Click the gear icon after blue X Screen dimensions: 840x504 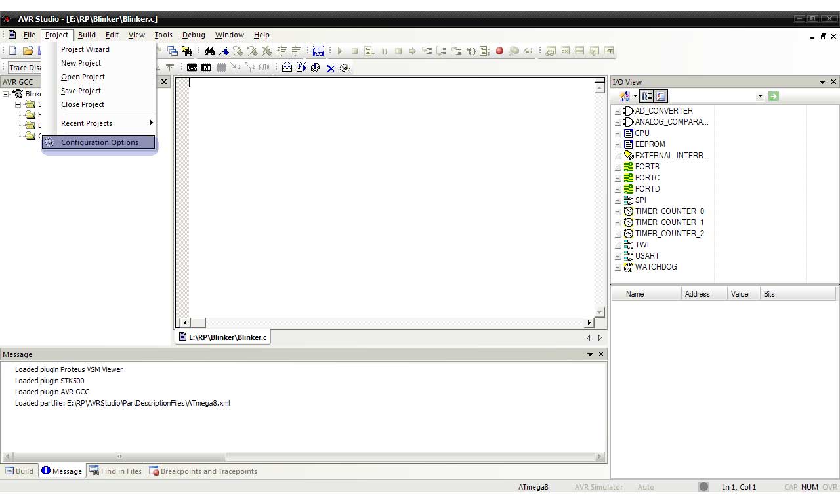point(345,68)
